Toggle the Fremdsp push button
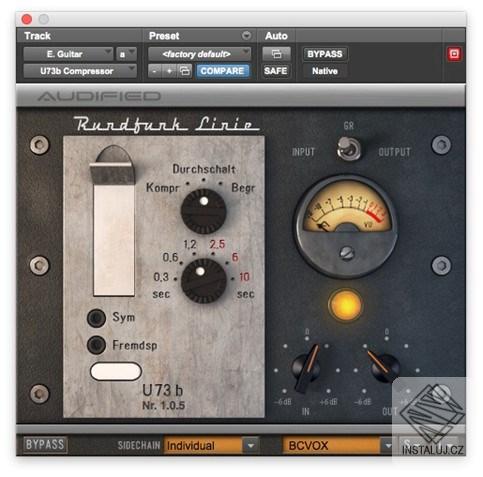Screen dimensions: 483x477 point(96,345)
